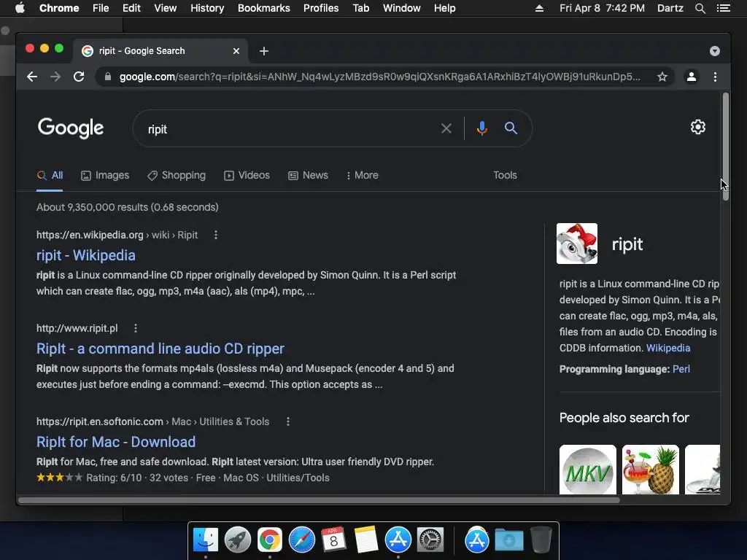This screenshot has height=560, width=747.
Task: Open Spotlight search in menu bar
Action: (x=700, y=8)
